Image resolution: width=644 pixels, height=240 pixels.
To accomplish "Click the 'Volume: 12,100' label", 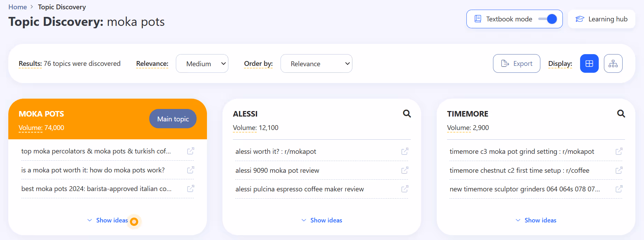I will pyautogui.click(x=256, y=128).
